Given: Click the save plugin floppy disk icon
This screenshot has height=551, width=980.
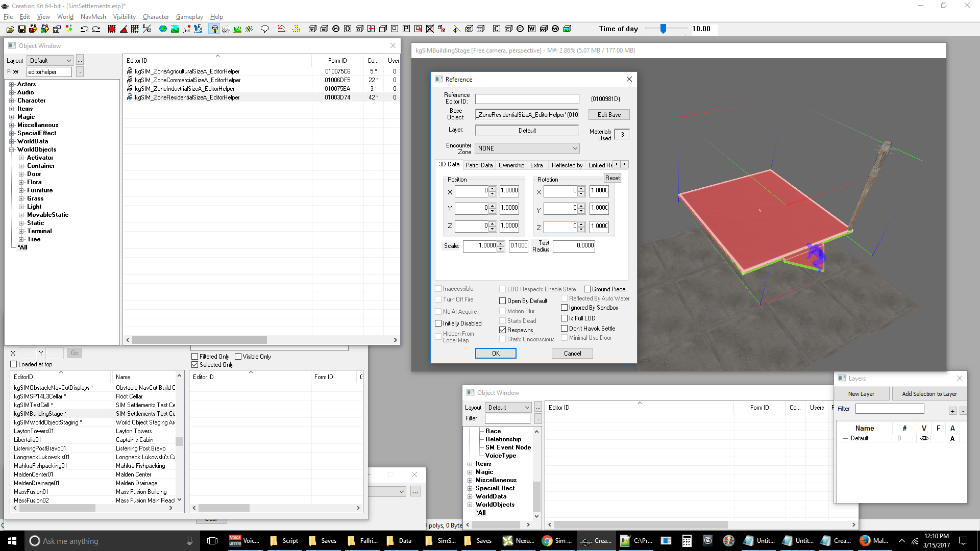Looking at the screenshot, I should pyautogui.click(x=22, y=29).
